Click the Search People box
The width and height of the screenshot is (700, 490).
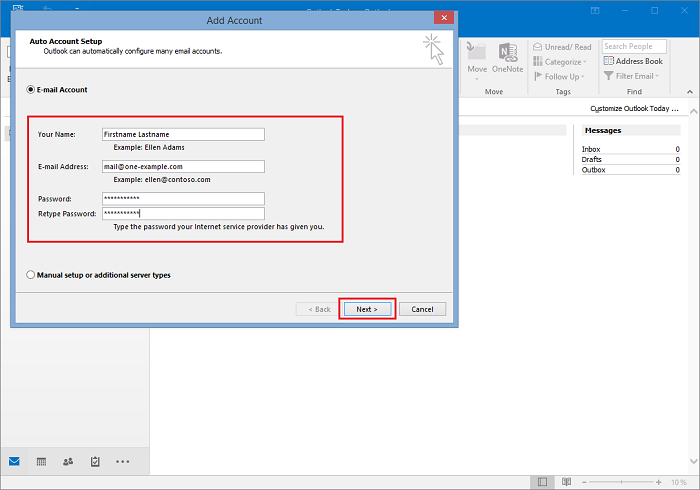coord(634,46)
